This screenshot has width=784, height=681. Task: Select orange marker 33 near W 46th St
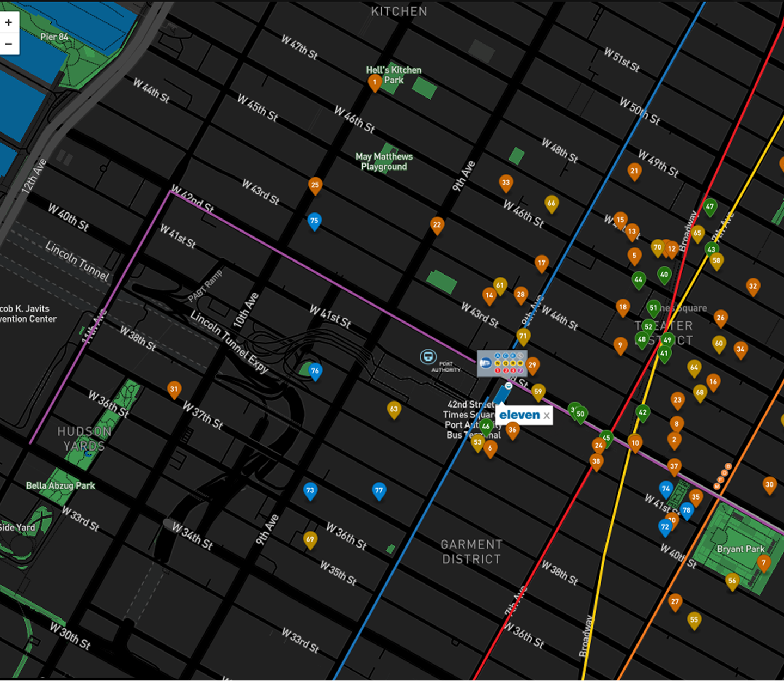(x=506, y=183)
